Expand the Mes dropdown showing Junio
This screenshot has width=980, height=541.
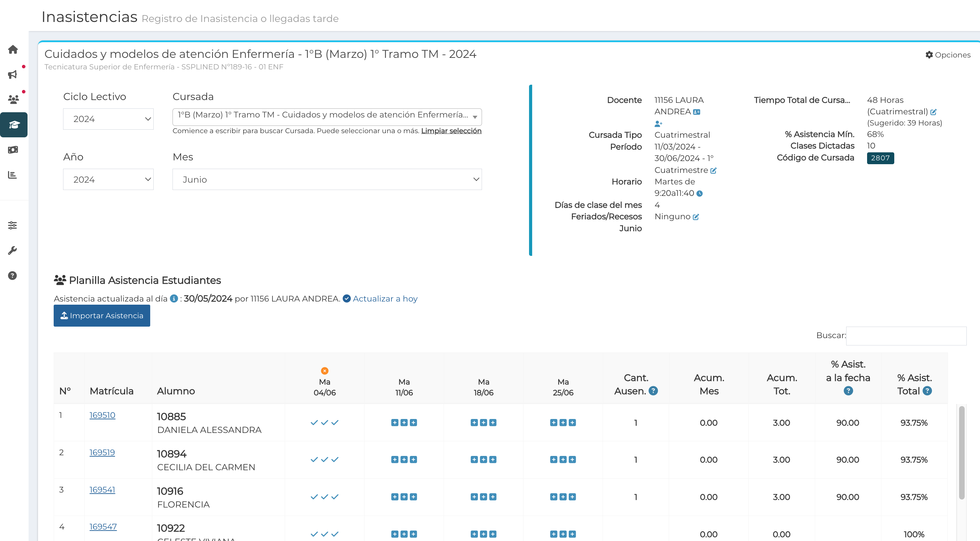(x=327, y=180)
